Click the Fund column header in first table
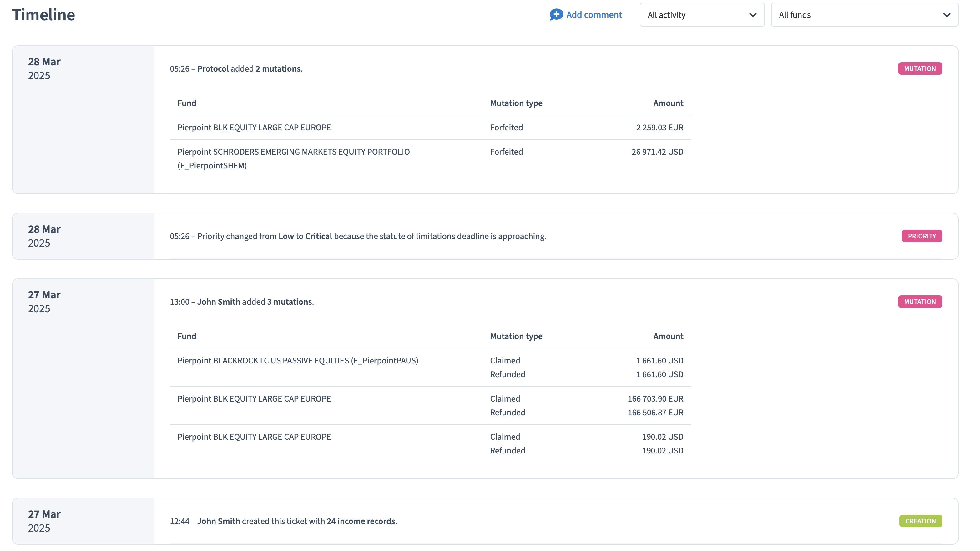The image size is (980, 551). tap(186, 103)
